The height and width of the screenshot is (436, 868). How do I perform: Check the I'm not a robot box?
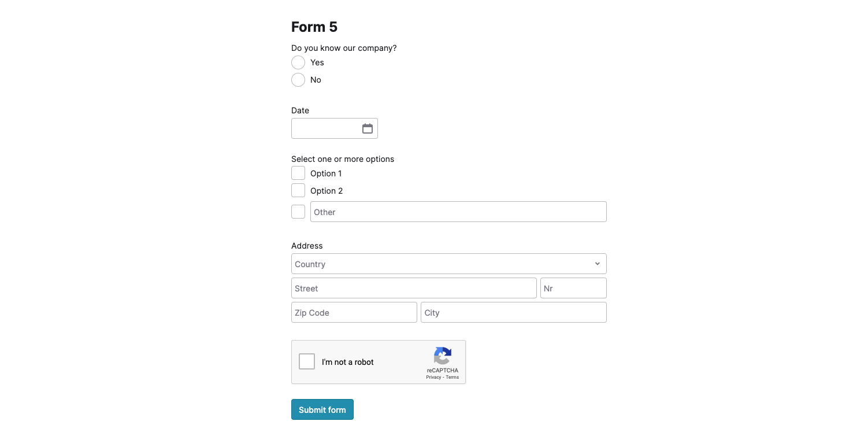click(307, 362)
